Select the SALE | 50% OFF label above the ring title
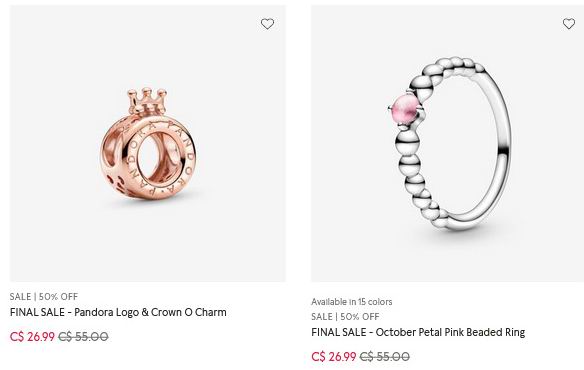 pos(345,317)
